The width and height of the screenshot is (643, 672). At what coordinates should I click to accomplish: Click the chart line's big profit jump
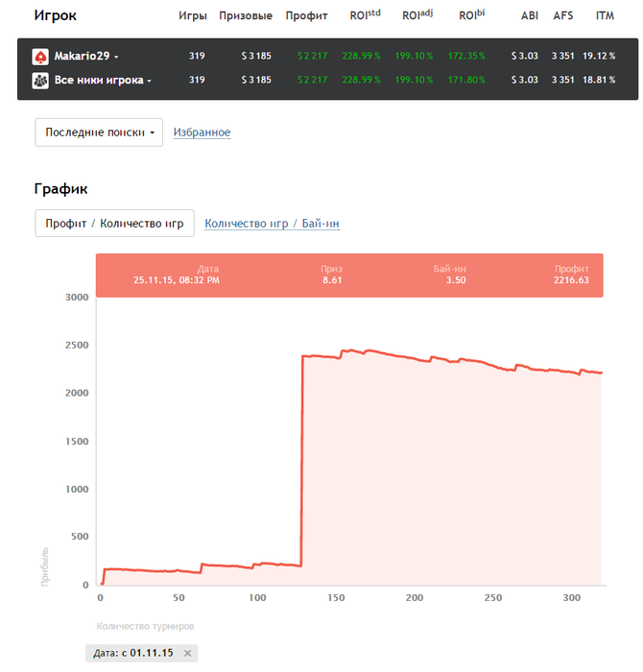coord(302,461)
